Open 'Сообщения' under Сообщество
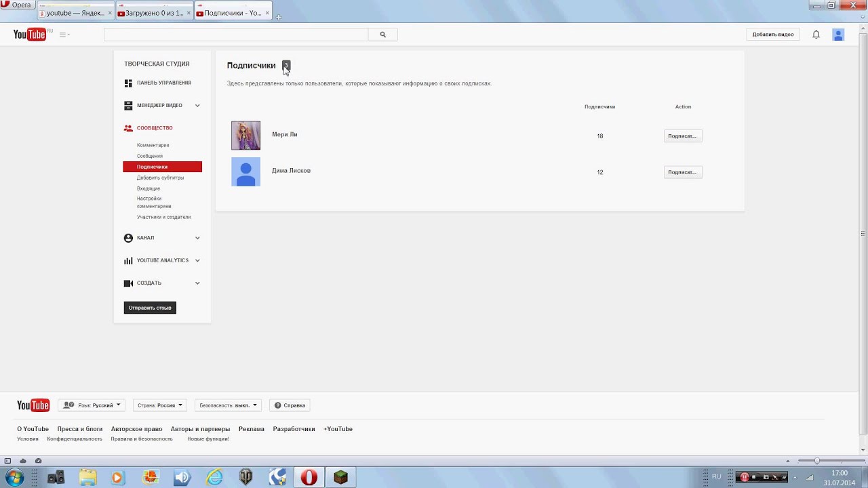The height and width of the screenshot is (488, 868). tap(150, 156)
